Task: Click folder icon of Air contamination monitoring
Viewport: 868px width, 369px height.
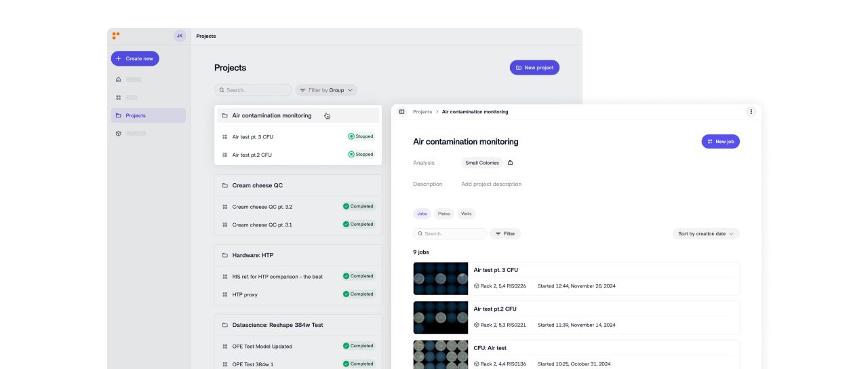Action: (225, 115)
